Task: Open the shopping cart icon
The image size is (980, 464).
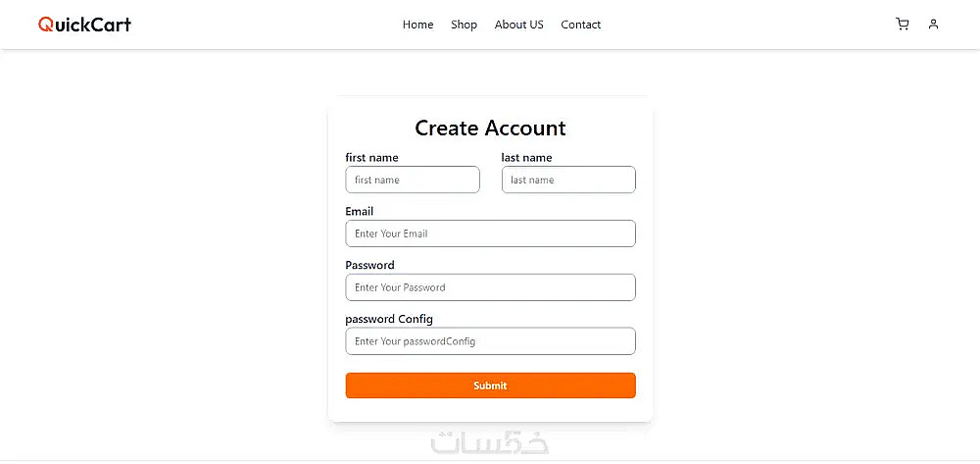Action: [903, 25]
